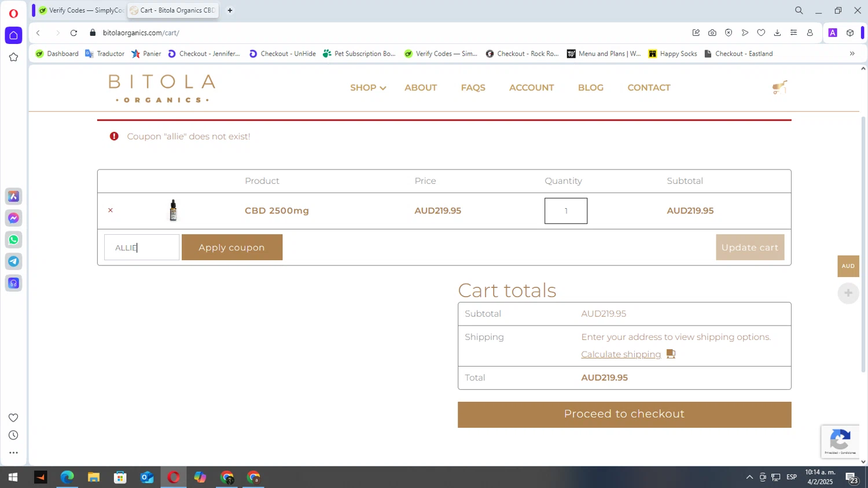Click the My Flow send arrow icon
The width and height of the screenshot is (868, 488).
[745, 33]
